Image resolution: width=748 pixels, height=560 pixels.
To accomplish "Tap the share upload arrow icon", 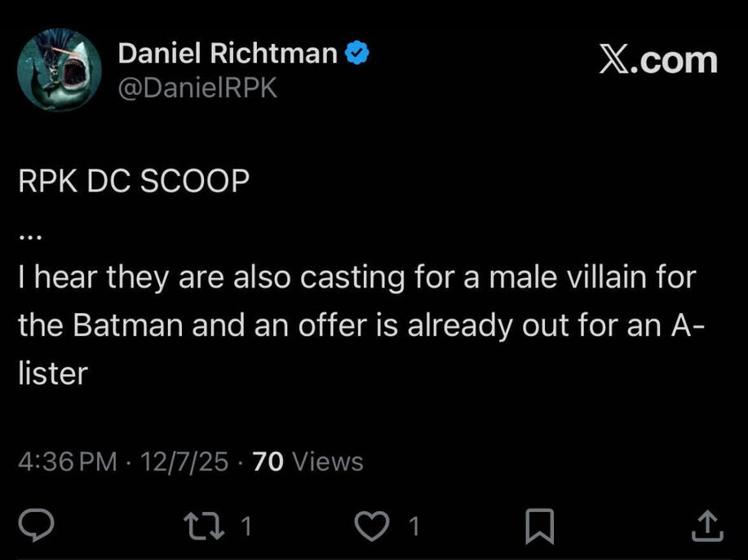I will pos(706,526).
